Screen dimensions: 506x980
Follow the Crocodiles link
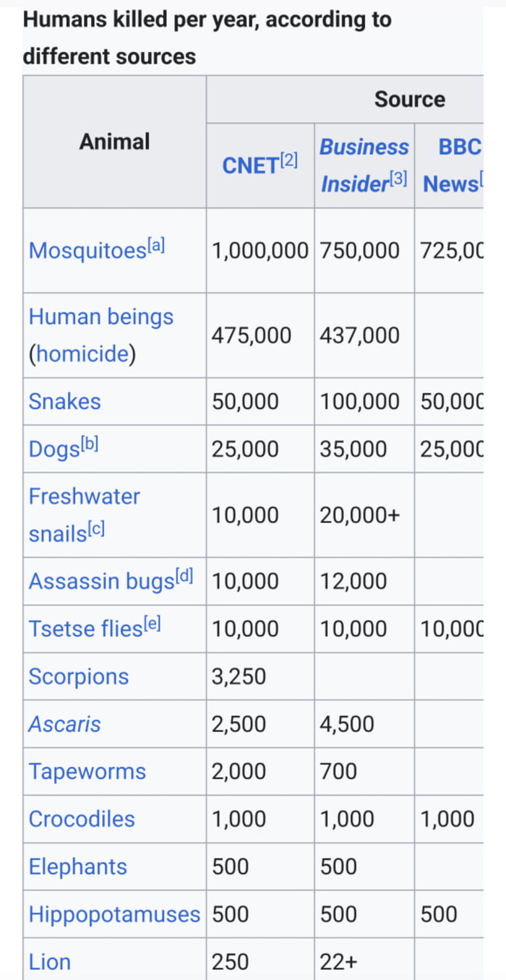(x=82, y=820)
